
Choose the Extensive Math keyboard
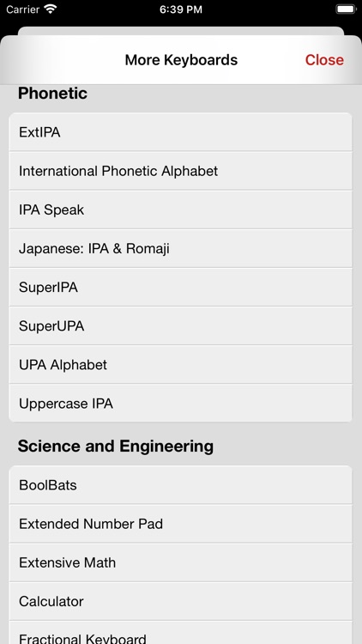tap(181, 562)
